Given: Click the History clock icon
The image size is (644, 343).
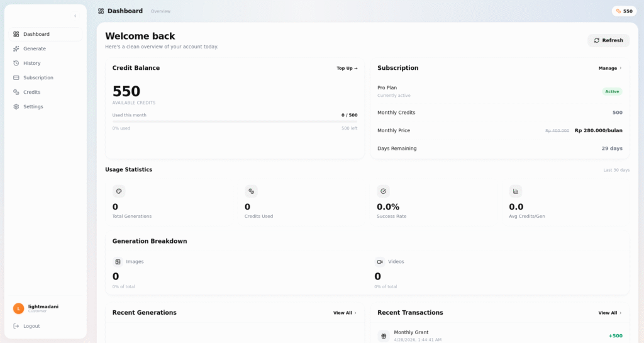Looking at the screenshot, I should pyautogui.click(x=16, y=64).
